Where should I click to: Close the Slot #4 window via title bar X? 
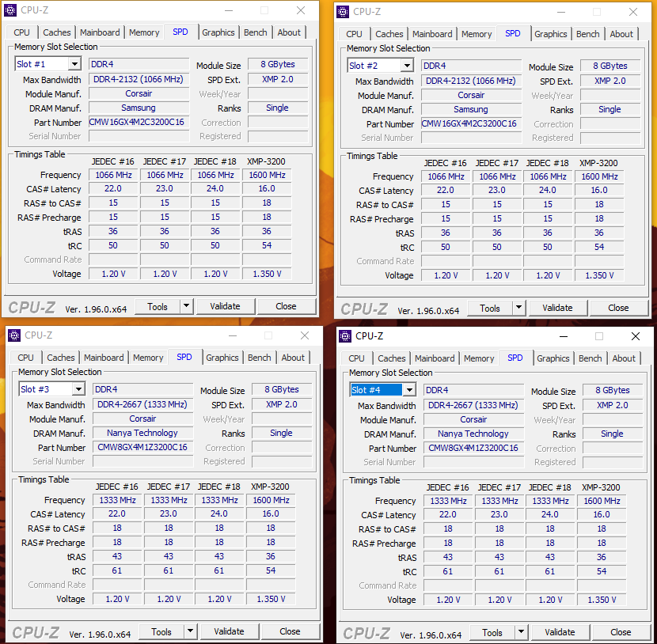[635, 336]
